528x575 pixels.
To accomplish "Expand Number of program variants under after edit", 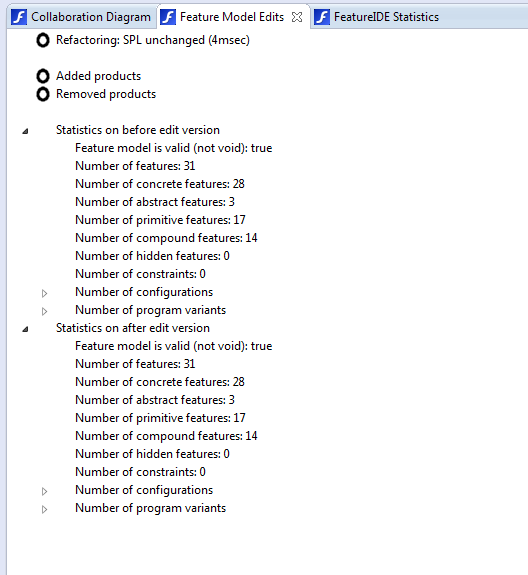I will [x=44, y=509].
